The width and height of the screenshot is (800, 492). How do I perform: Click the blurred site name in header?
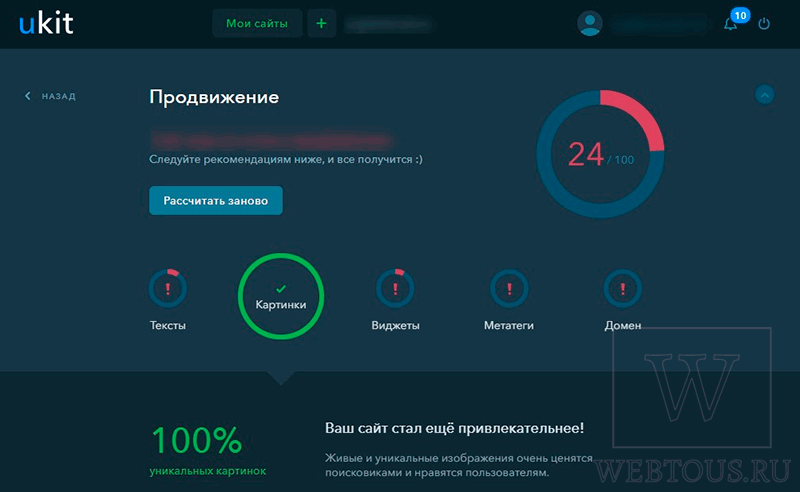[390, 23]
